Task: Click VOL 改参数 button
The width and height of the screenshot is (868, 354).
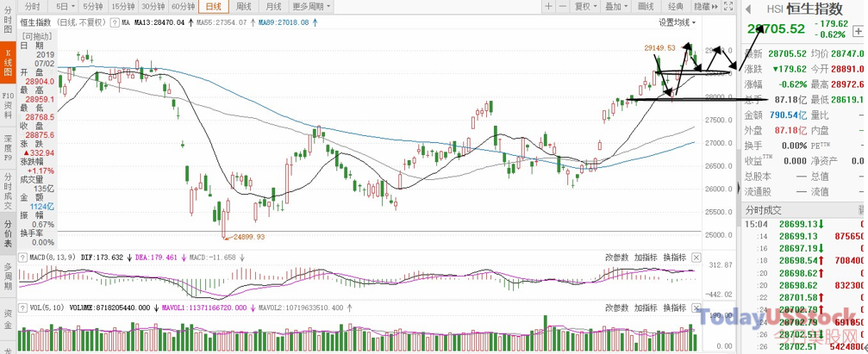Action: 616,307
